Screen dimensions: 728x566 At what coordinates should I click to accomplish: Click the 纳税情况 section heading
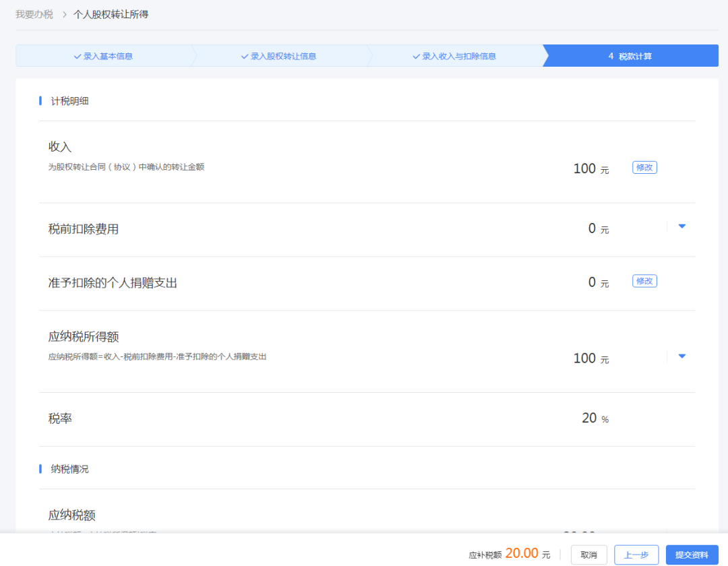pyautogui.click(x=69, y=469)
